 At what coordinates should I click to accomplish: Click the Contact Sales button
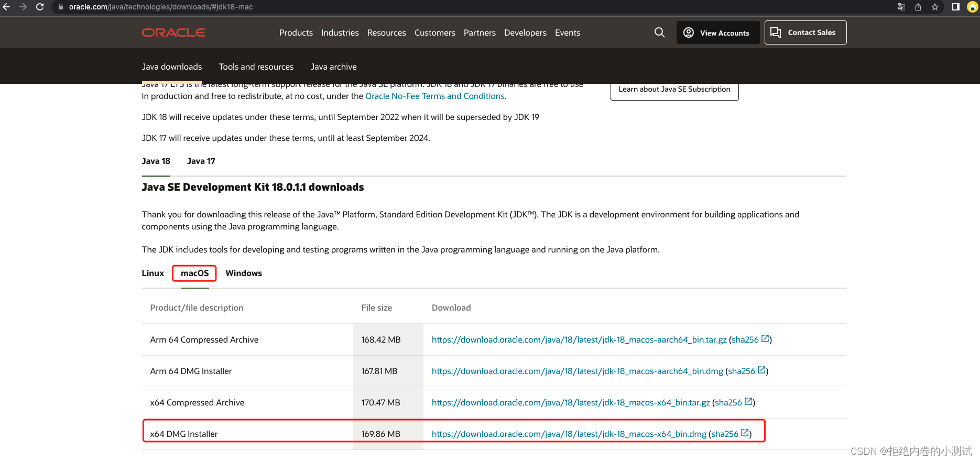tap(805, 32)
